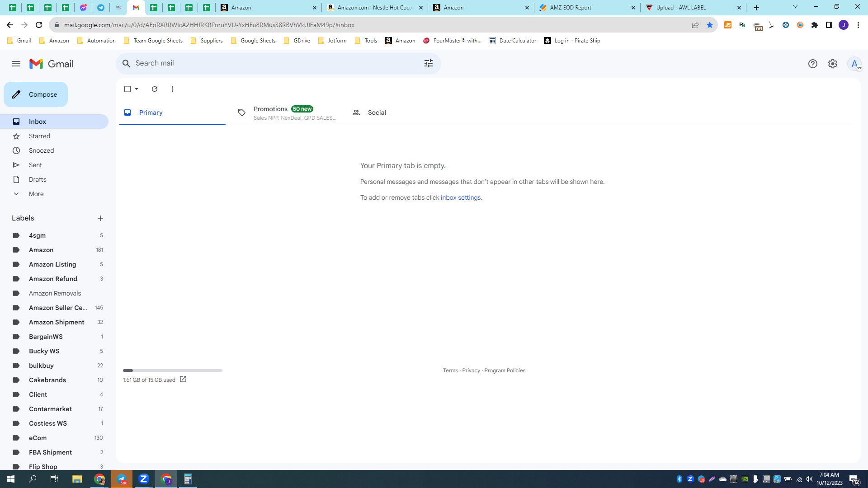
Task: Compose a new email
Action: 36,94
